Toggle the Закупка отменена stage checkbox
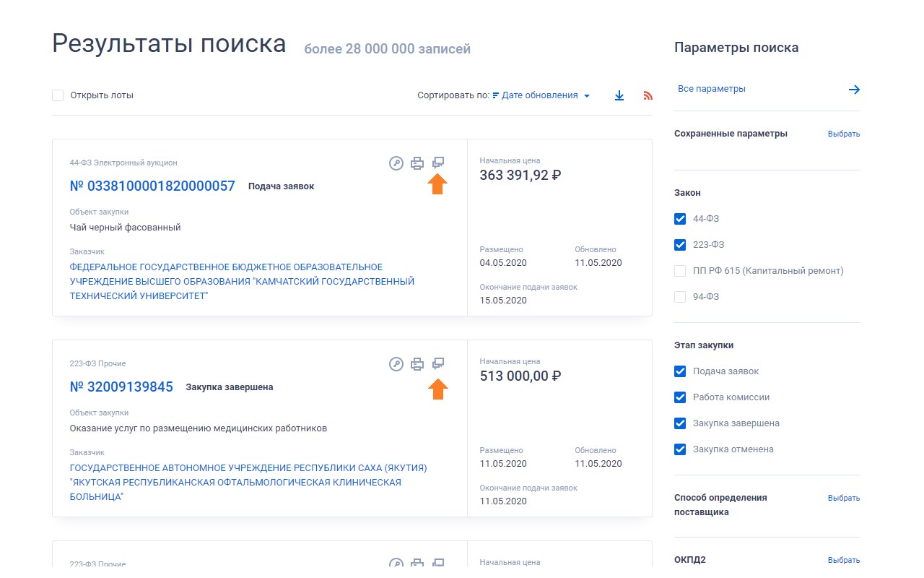The width and height of the screenshot is (924, 578). 679,449
